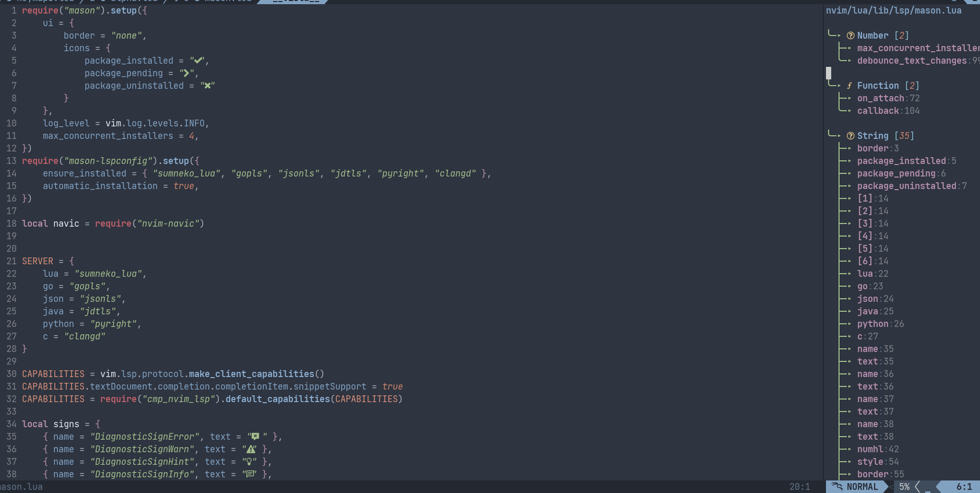
Task: Select text:38 entry in the outline
Action: [875, 437]
